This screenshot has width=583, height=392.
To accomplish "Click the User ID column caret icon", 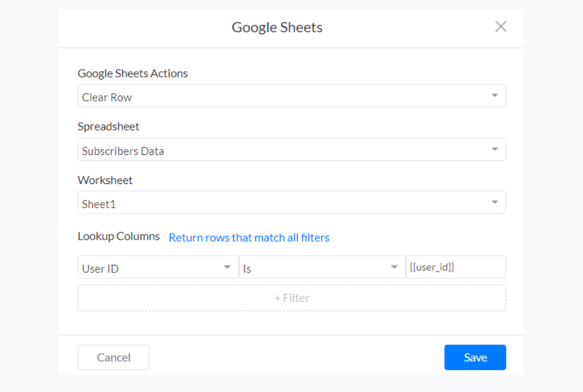I will pyautogui.click(x=227, y=267).
